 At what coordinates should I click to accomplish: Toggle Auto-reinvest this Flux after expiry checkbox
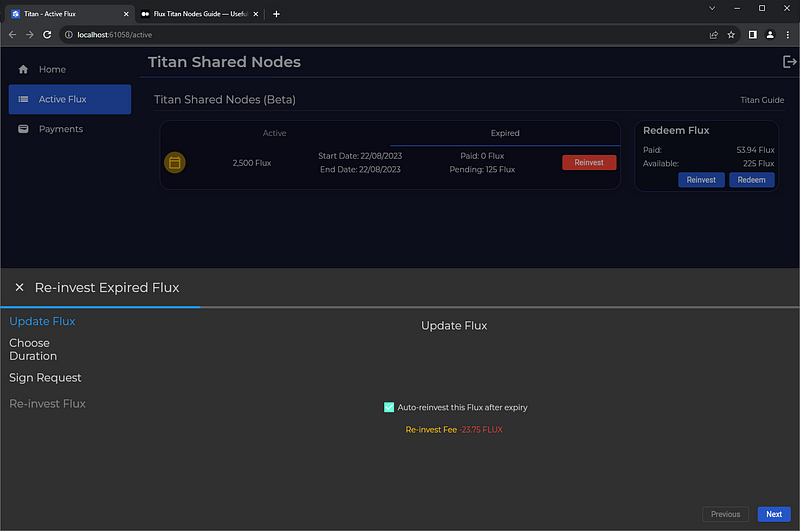point(389,407)
